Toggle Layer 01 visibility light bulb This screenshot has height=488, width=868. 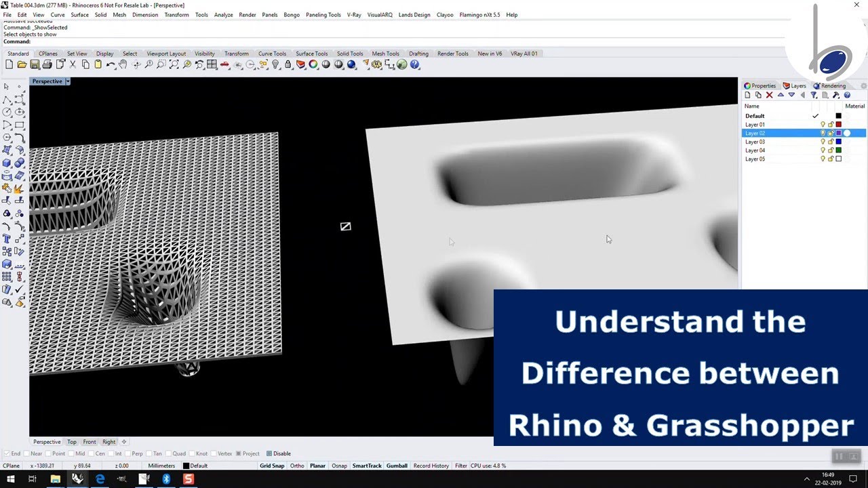823,125
